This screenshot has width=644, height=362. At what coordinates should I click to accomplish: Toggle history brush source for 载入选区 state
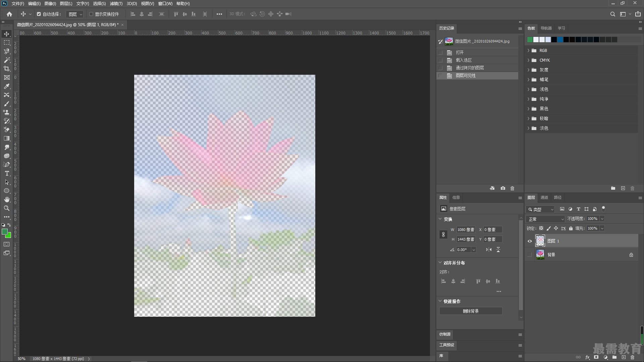point(440,60)
